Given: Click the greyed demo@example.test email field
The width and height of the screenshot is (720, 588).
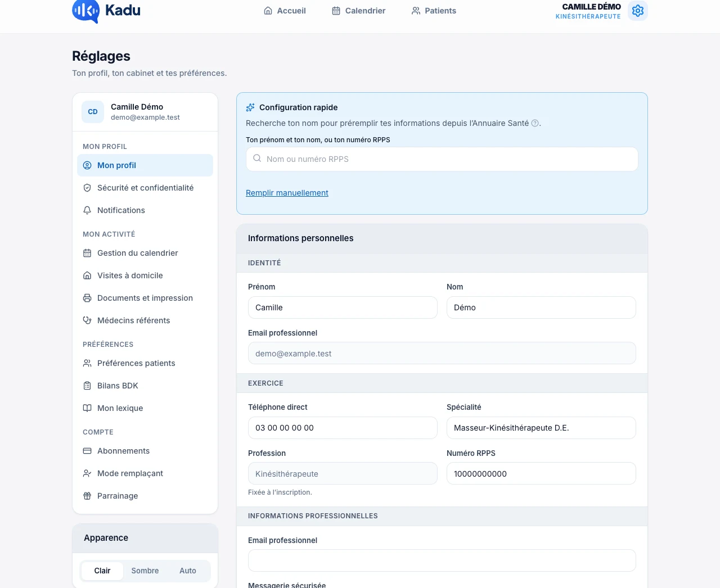Looking at the screenshot, I should click(442, 353).
